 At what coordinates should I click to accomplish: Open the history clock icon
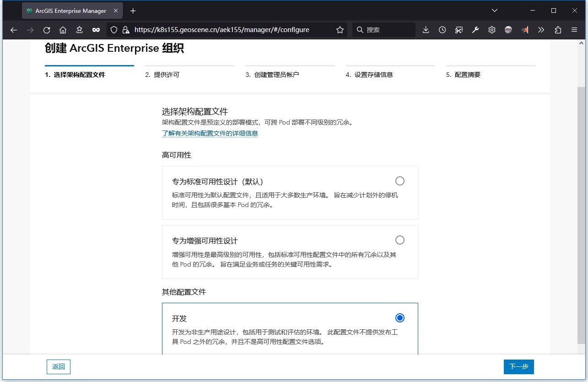442,30
